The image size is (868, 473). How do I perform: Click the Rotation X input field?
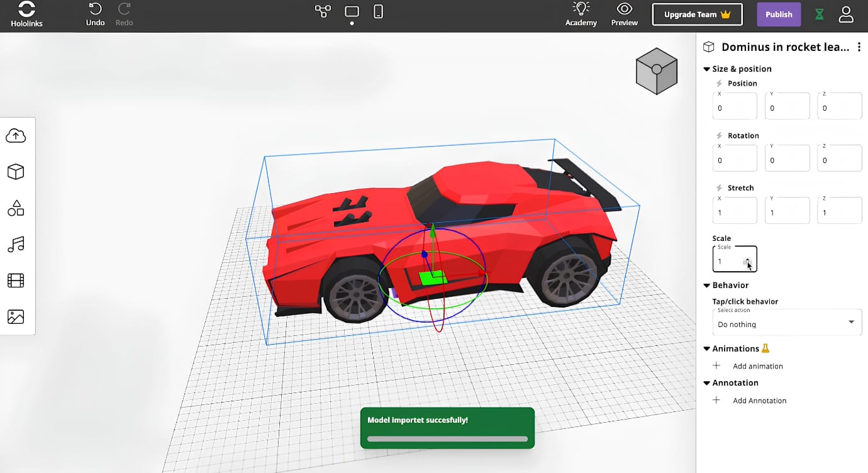click(735, 158)
